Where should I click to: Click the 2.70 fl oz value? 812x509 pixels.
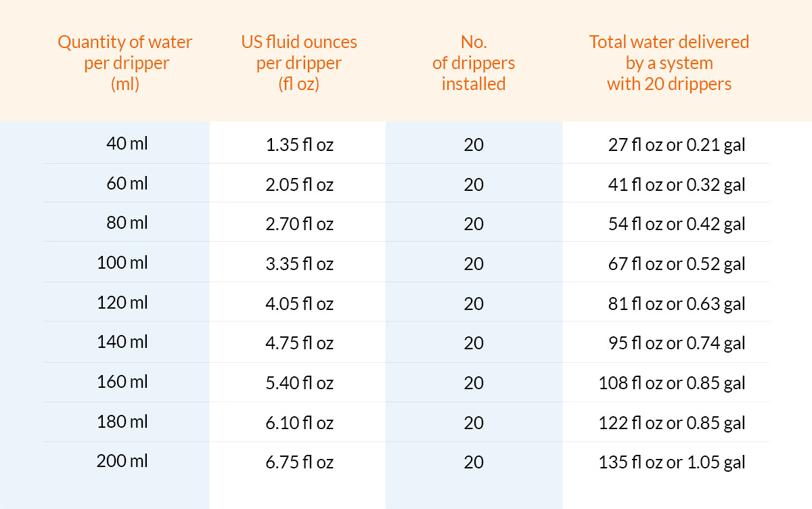(299, 224)
